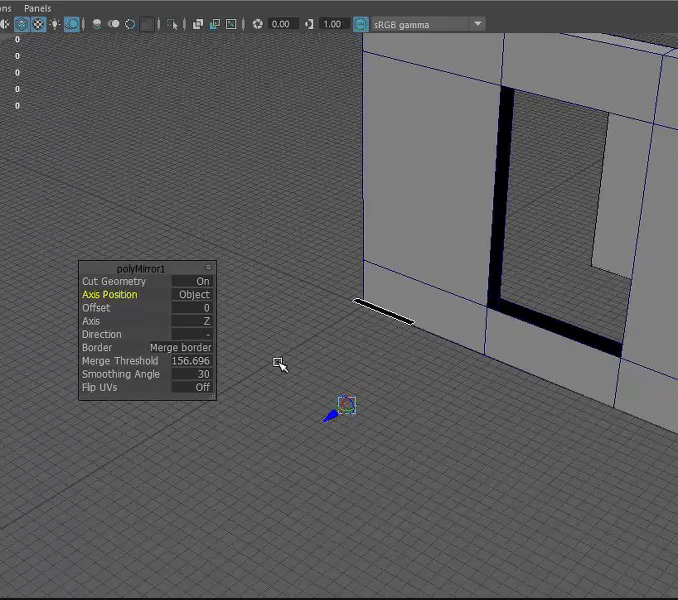The height and width of the screenshot is (600, 678).
Task: Click the Axis label in polyMirror1 panel
Action: (91, 321)
